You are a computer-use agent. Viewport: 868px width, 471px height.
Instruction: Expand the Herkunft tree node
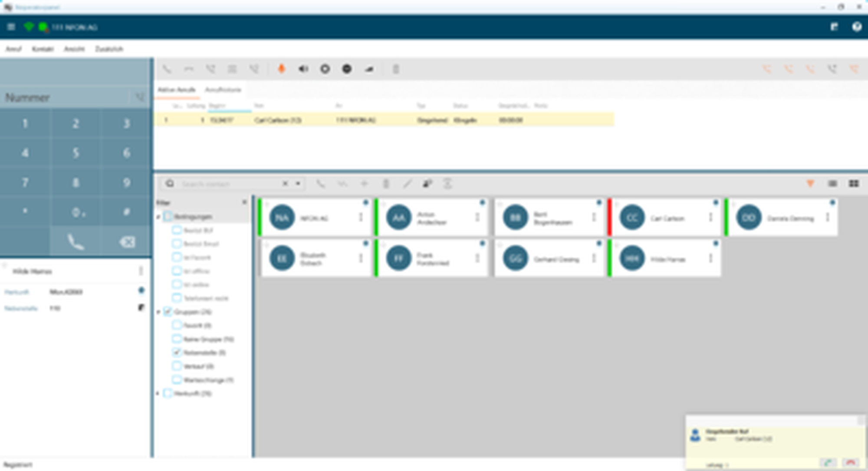pyautogui.click(x=158, y=393)
